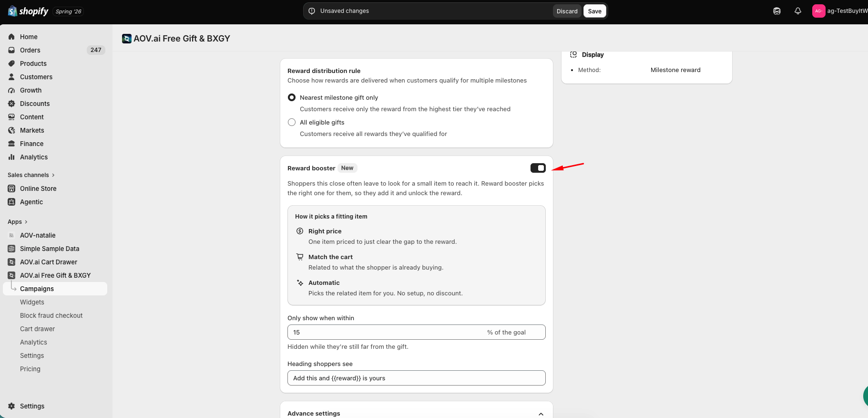Click the Milestone reward method value
The width and height of the screenshot is (868, 418).
click(675, 70)
